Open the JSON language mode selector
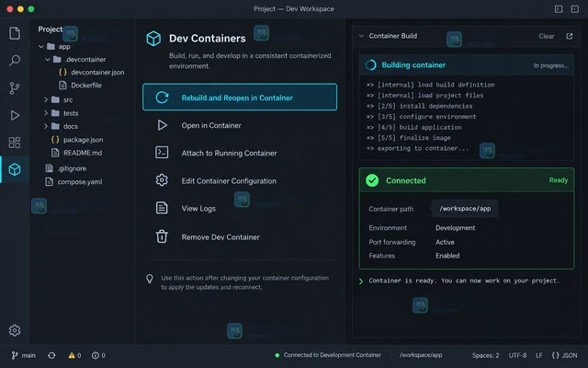The image size is (588, 368). 565,355
